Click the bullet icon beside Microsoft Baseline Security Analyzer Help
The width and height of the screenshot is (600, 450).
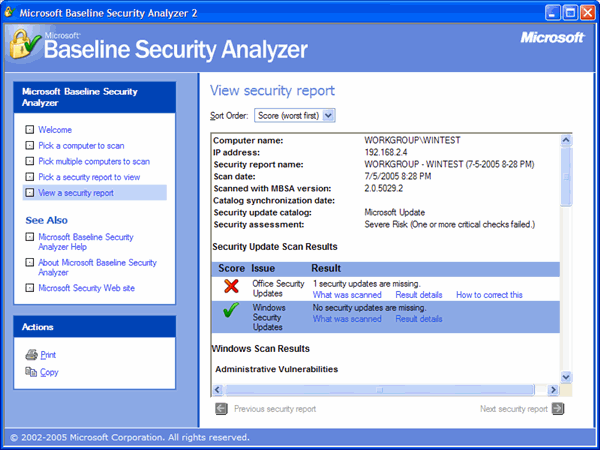pyautogui.click(x=29, y=237)
